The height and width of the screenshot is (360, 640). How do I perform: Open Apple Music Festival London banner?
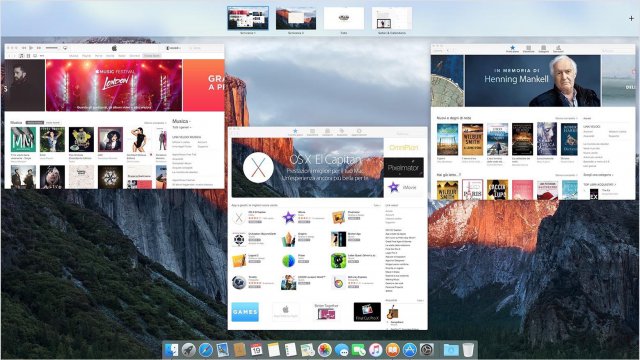click(114, 85)
